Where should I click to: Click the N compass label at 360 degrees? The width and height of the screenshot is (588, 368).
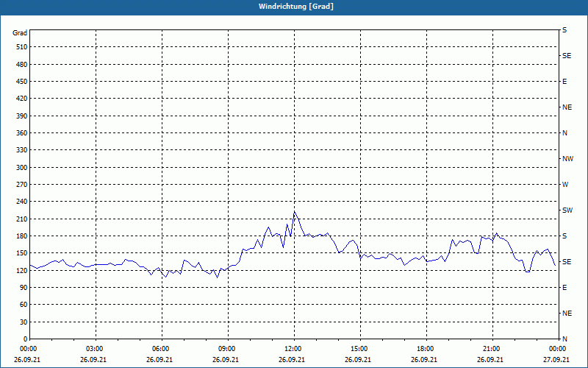click(x=564, y=133)
